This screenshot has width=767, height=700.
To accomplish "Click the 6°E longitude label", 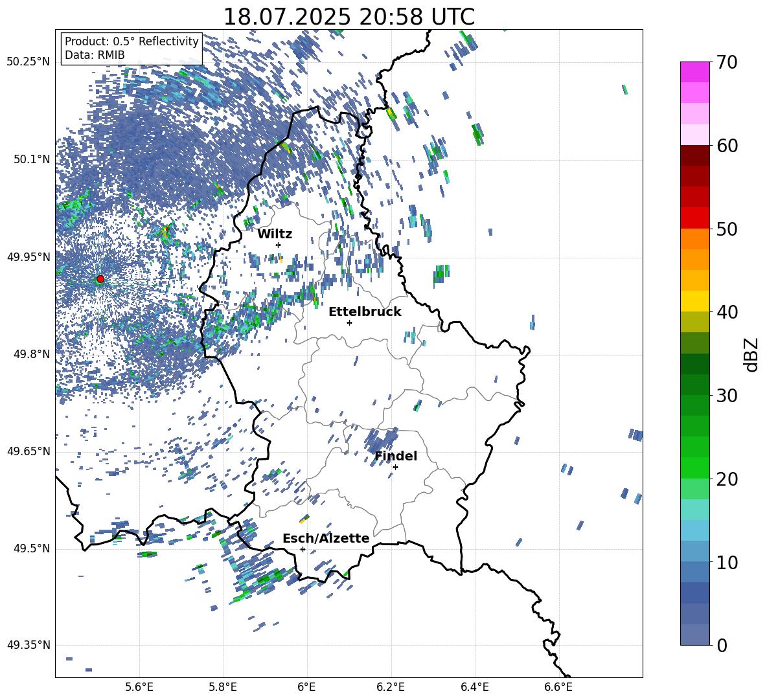I will [306, 687].
